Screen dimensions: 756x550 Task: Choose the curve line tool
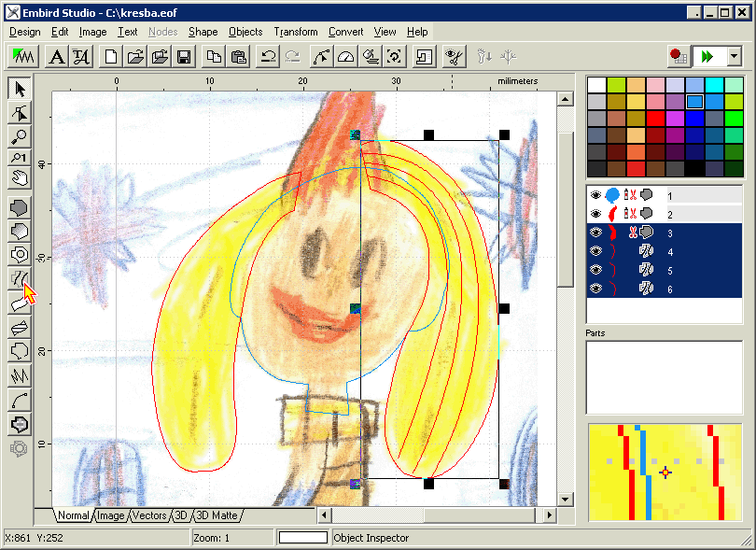(x=20, y=400)
